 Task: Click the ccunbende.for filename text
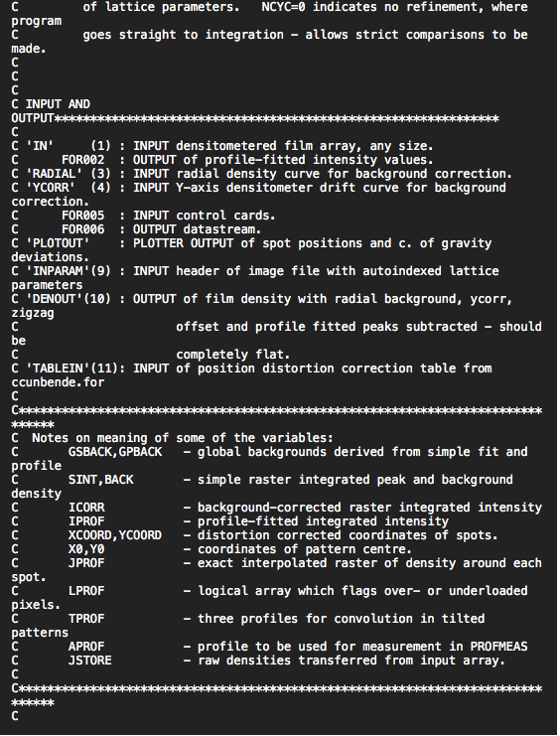[x=58, y=382]
